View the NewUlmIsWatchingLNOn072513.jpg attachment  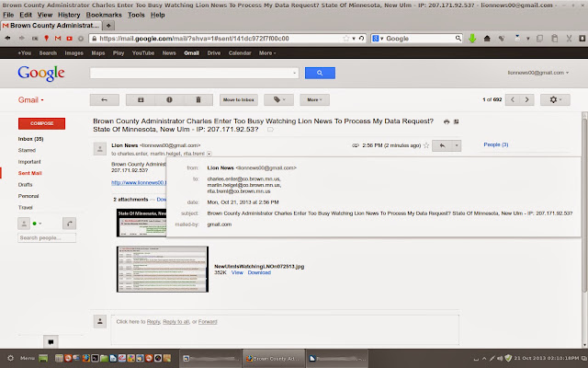237,272
